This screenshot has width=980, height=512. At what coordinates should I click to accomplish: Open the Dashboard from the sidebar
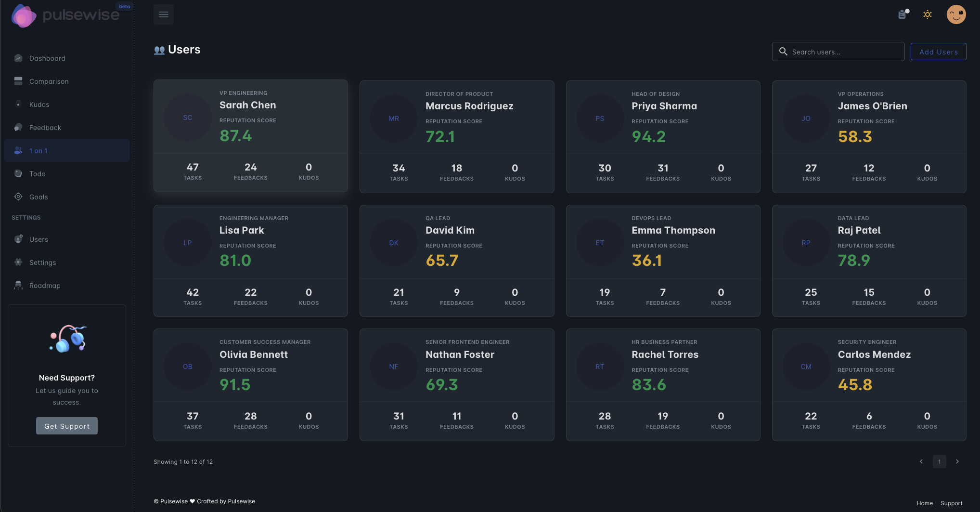(x=47, y=58)
